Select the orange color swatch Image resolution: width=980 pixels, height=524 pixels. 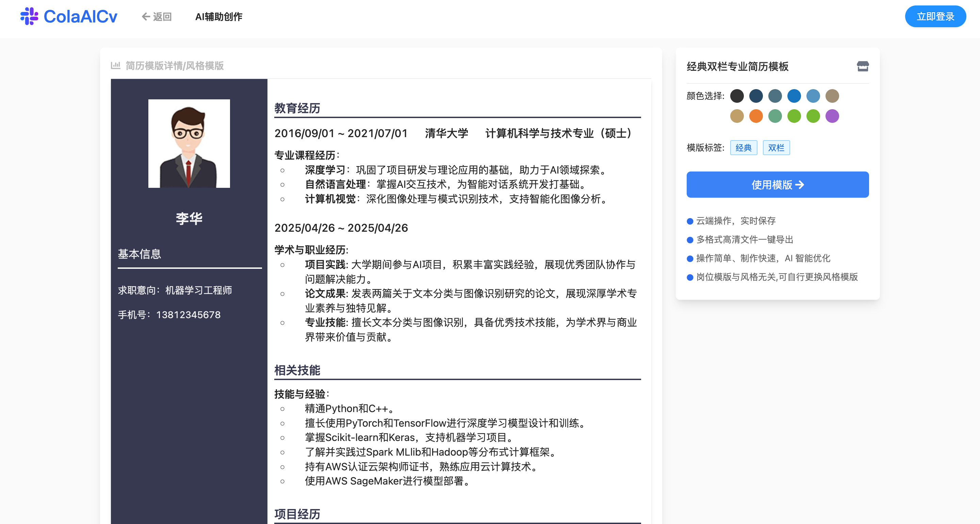coord(755,116)
